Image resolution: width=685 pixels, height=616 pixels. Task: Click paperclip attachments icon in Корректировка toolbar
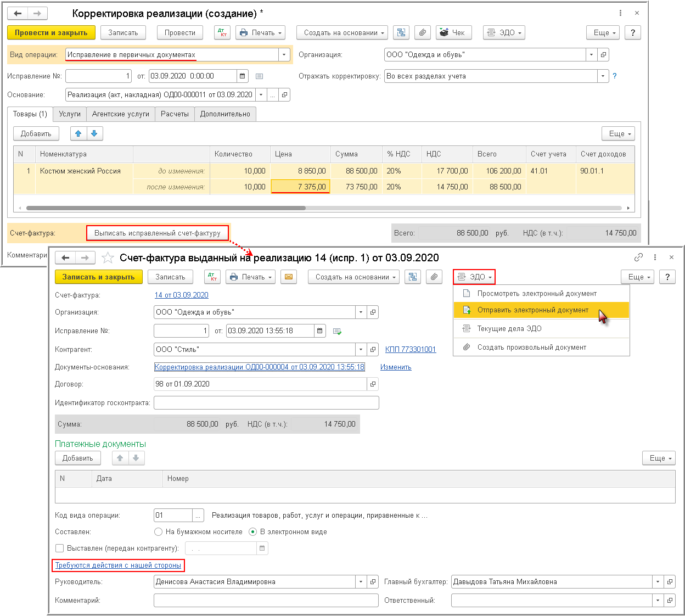tap(422, 33)
